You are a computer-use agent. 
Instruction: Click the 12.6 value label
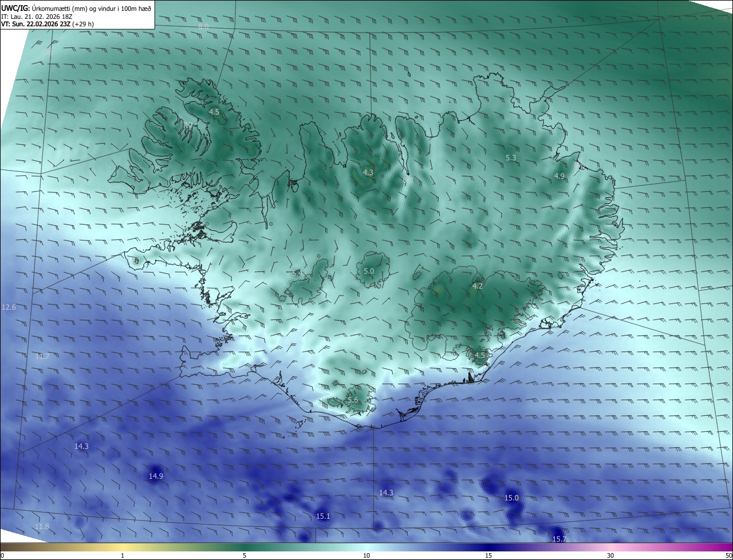click(9, 307)
